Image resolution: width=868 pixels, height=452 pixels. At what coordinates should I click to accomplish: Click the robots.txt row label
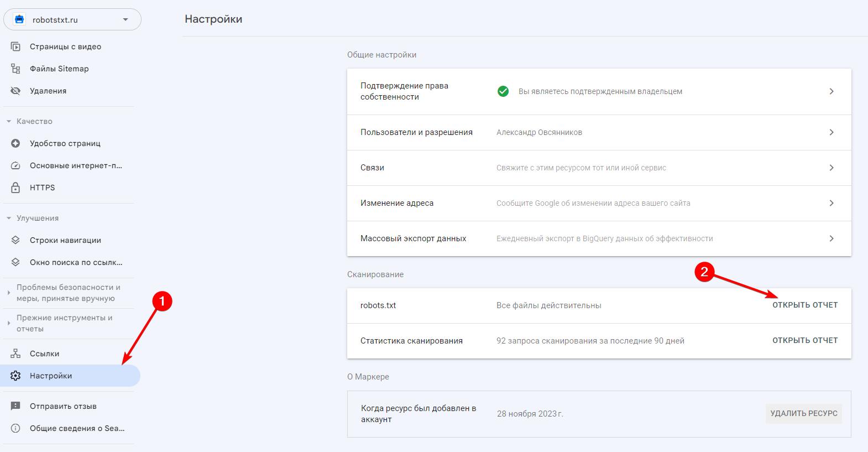(x=378, y=305)
